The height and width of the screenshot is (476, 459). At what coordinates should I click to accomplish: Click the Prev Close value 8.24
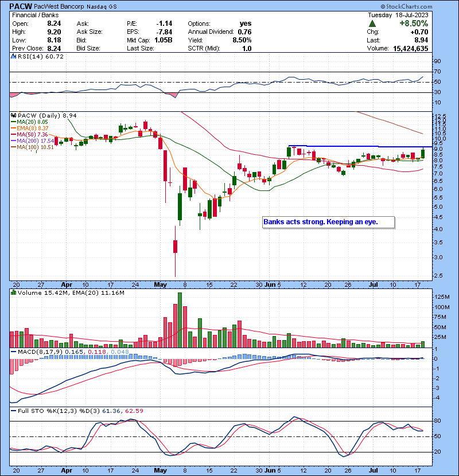pos(54,48)
